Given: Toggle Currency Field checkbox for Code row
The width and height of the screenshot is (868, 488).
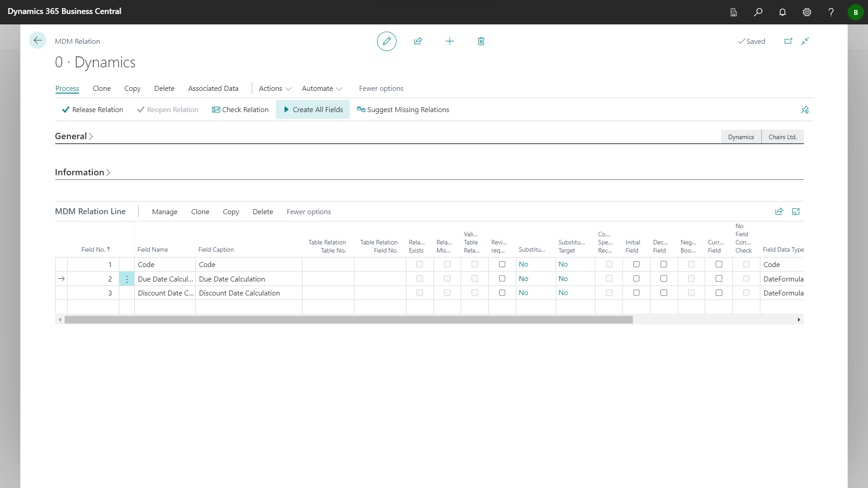Looking at the screenshot, I should click(x=719, y=264).
